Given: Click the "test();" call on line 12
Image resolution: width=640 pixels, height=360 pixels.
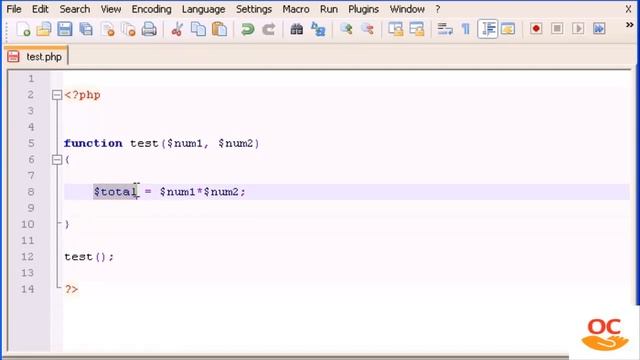Looking at the screenshot, I should tap(89, 257).
